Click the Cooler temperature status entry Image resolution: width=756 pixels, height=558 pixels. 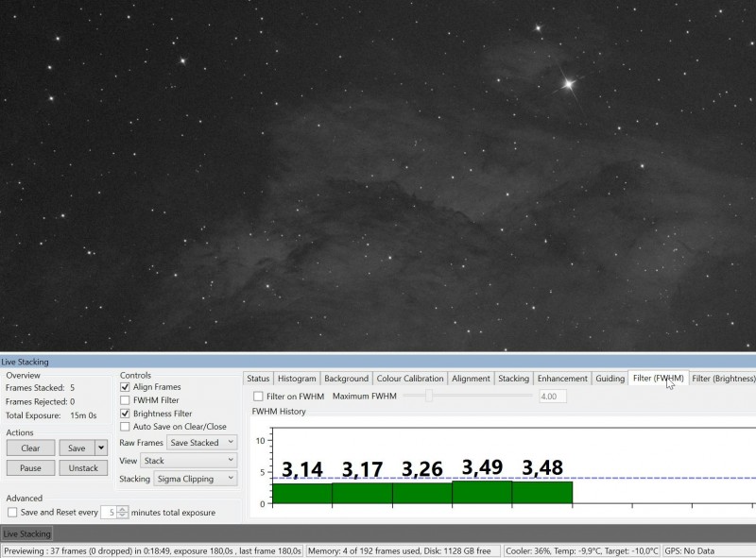pos(582,550)
